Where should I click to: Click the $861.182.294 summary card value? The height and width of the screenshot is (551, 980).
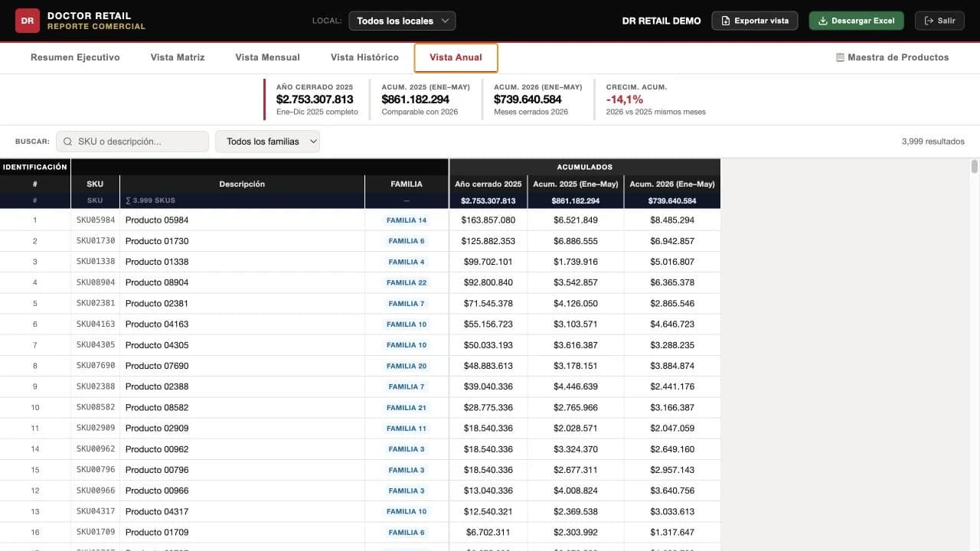point(416,99)
